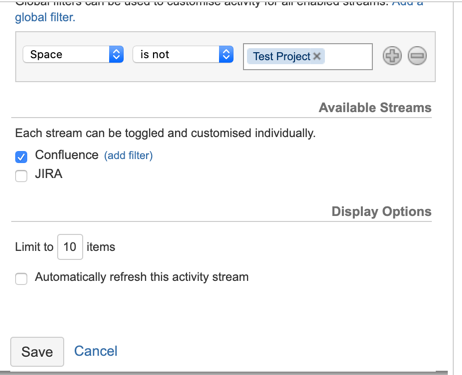Click the Save button
Image resolution: width=462 pixels, height=375 pixels.
pos(37,352)
